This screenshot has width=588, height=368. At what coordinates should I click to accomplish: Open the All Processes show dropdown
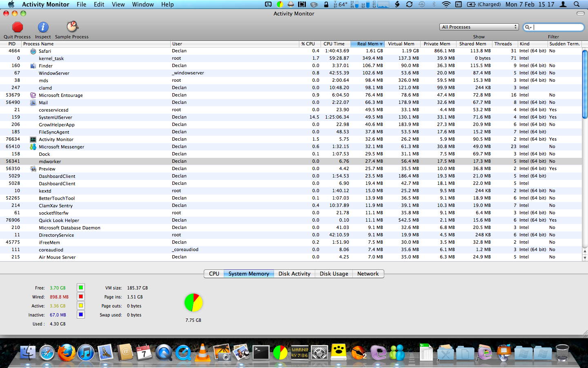pos(479,27)
